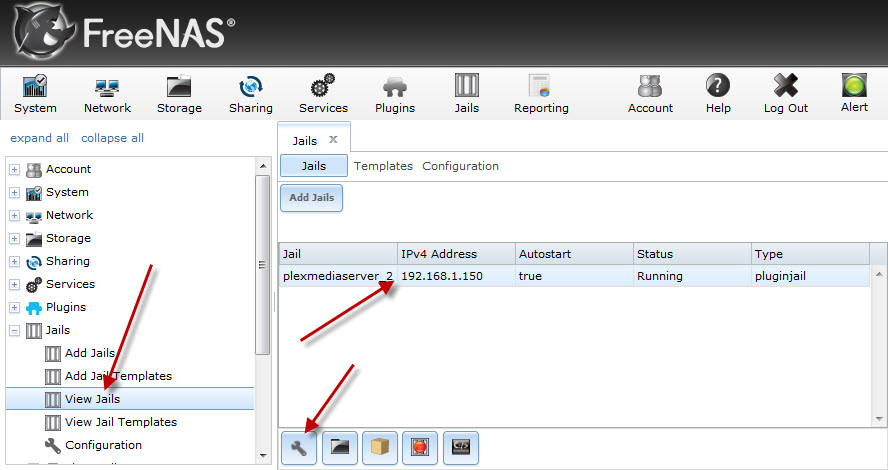Sort by the Autostart column header
Viewport: 888px width, 470px height.
coord(574,254)
